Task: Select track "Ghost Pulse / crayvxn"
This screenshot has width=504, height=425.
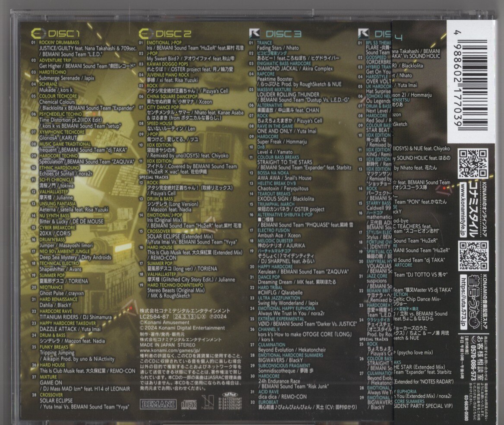Action: (x=61, y=293)
